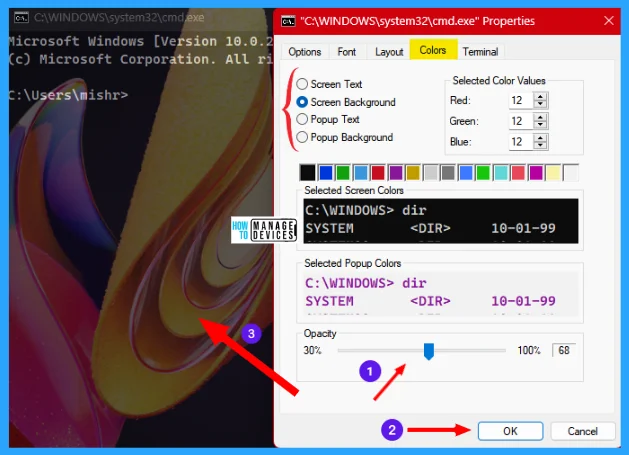Image resolution: width=629 pixels, height=455 pixels.
Task: Pick the dark purple color swatch
Action: [x=396, y=173]
